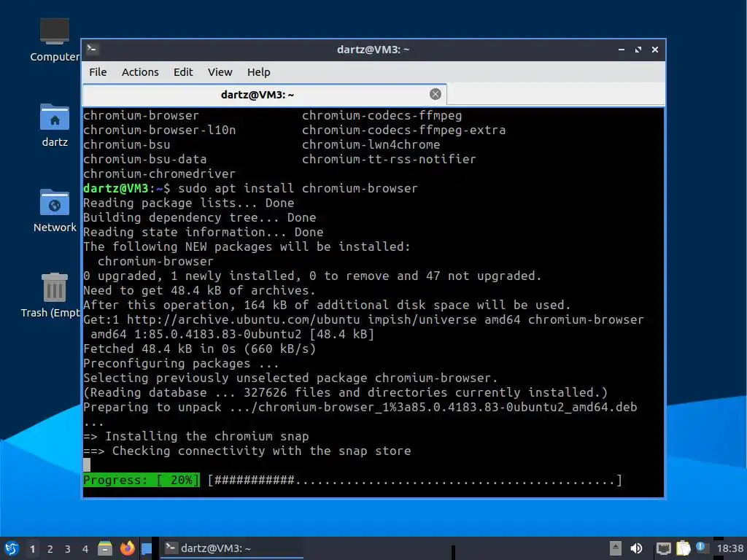Open the Edit menu
Image resolution: width=747 pixels, height=560 pixels.
[183, 72]
